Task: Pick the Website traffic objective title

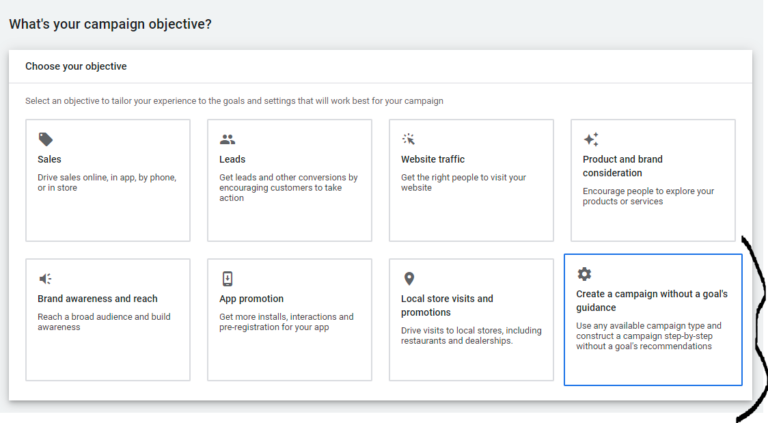Action: tap(432, 159)
